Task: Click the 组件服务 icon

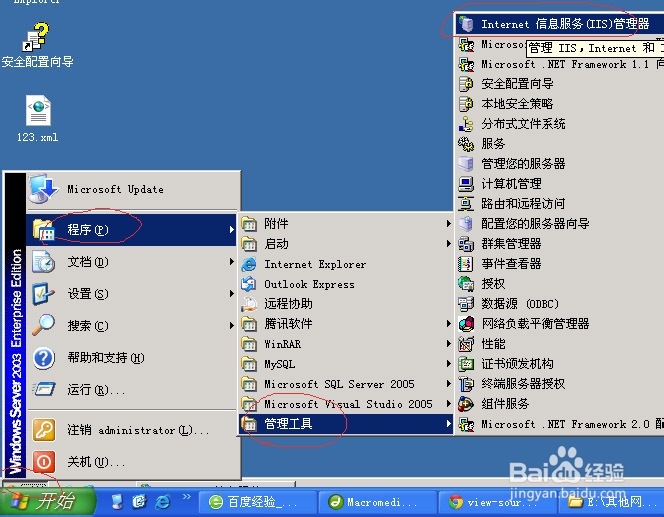Action: [466, 404]
